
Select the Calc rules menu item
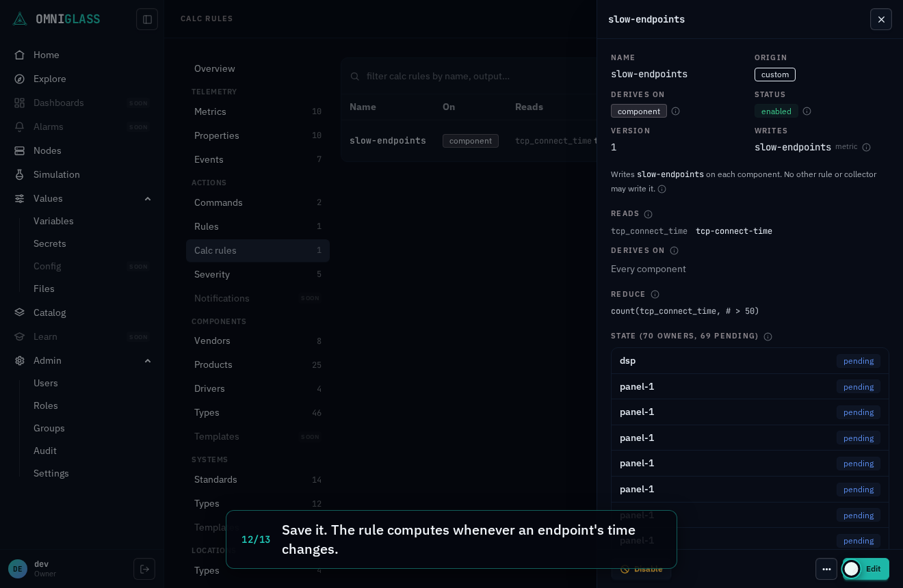pos(258,250)
